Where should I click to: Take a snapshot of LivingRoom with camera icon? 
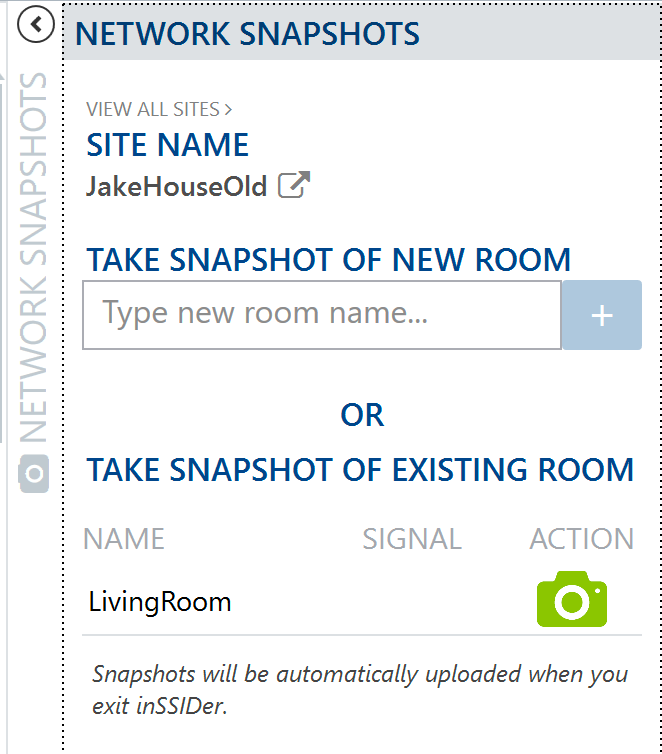coord(572,601)
